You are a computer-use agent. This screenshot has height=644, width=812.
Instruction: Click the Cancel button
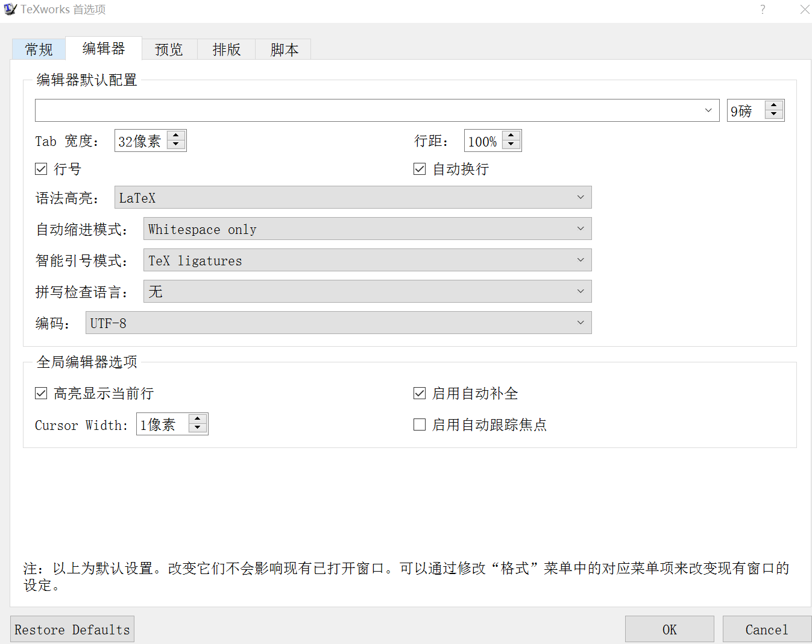click(767, 629)
